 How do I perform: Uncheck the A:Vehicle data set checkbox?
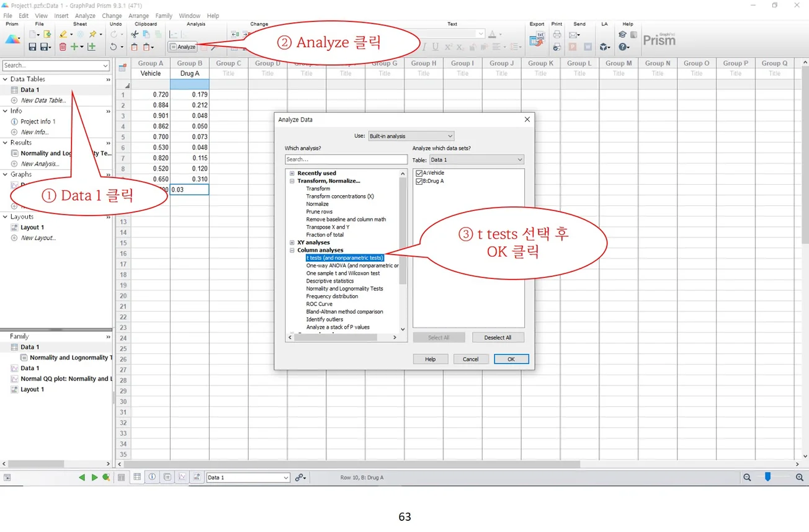click(419, 174)
